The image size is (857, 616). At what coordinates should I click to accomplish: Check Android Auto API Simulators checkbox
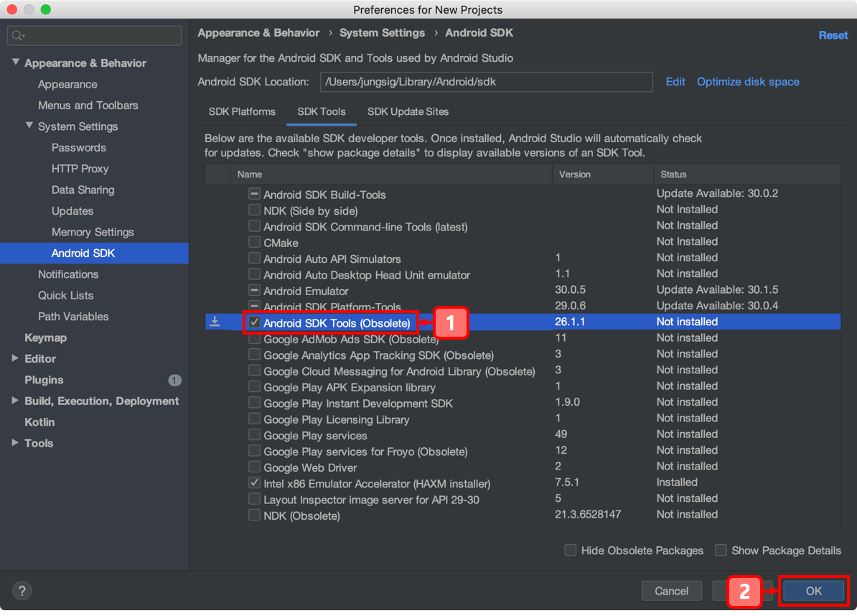(x=254, y=258)
